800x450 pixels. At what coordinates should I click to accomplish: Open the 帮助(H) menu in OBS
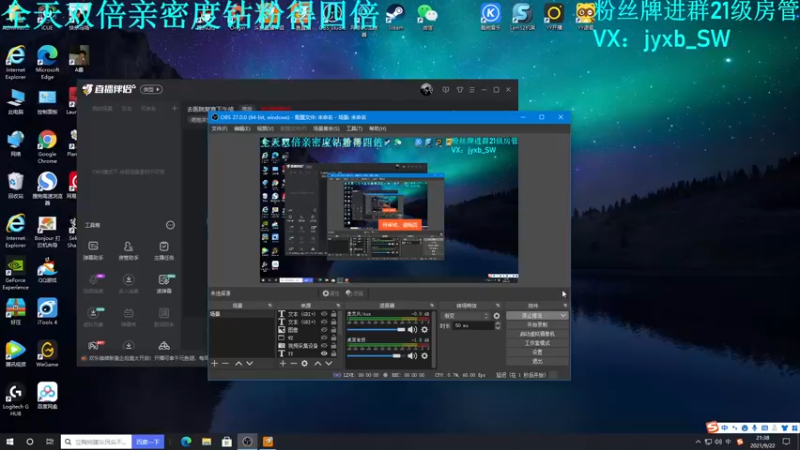pos(378,129)
